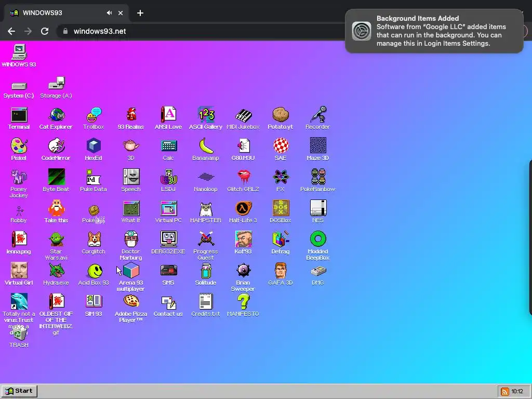532x399 pixels.
Task: Open the Recorder microphone icon
Action: pyautogui.click(x=317, y=115)
